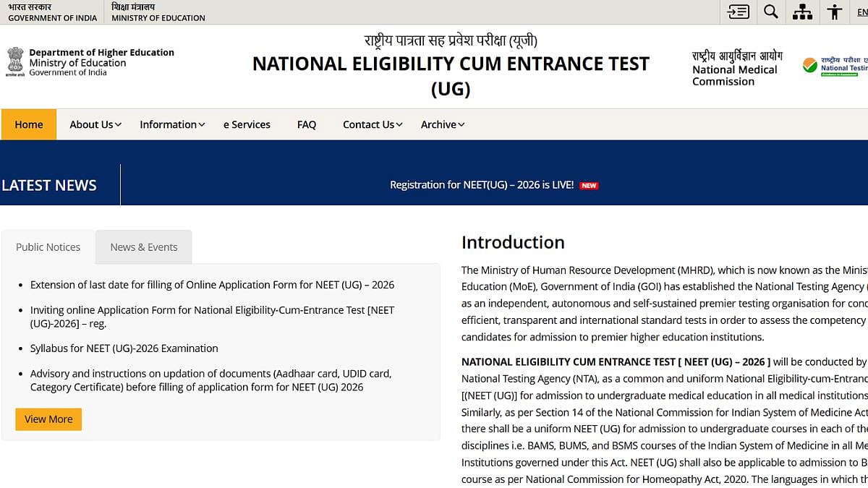
Task: Open the Archive dropdown menu
Action: 442,124
